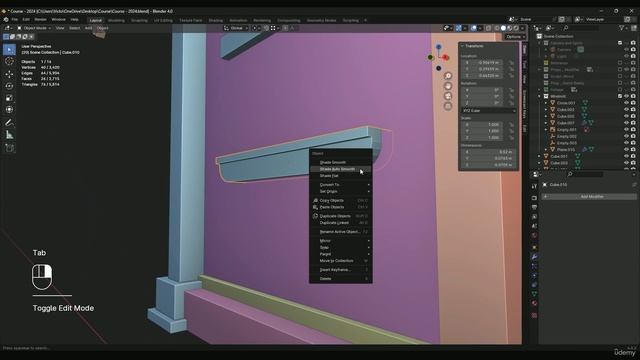Choose Shade Flat from context menu
Viewport: 640px width, 360px height.
(x=341, y=176)
